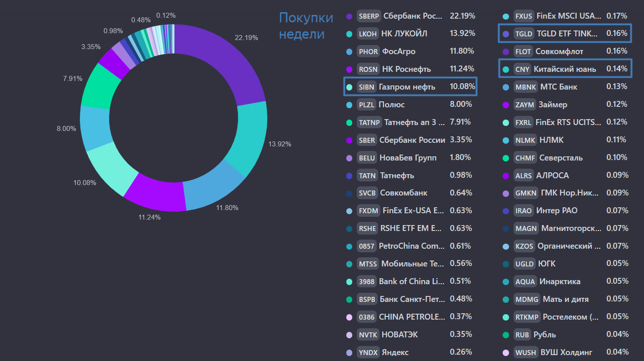Screen dimensions: 644x361
Task: Click the AQUA Инарктика entry
Action: [565, 282]
